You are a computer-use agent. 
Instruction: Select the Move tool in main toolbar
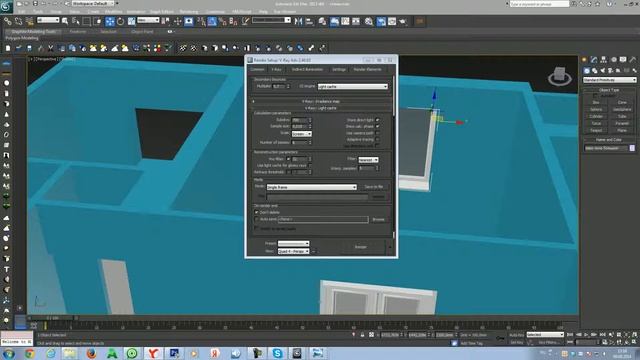point(110,21)
